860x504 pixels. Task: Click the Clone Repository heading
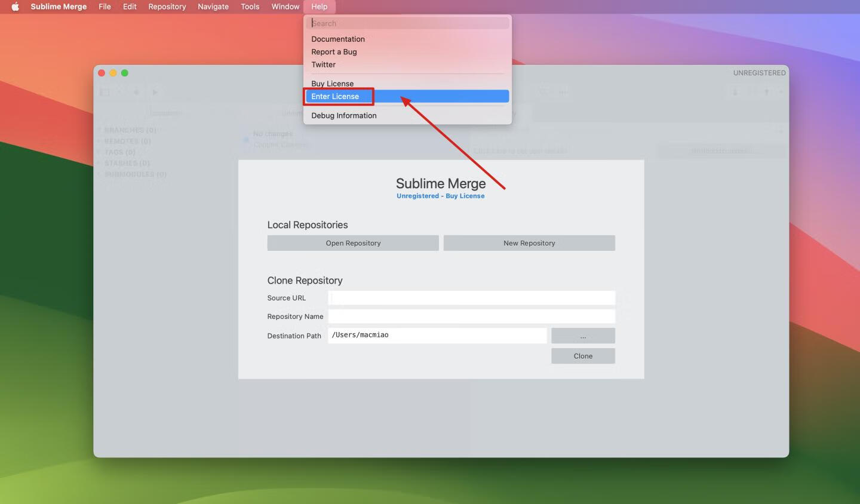(305, 281)
